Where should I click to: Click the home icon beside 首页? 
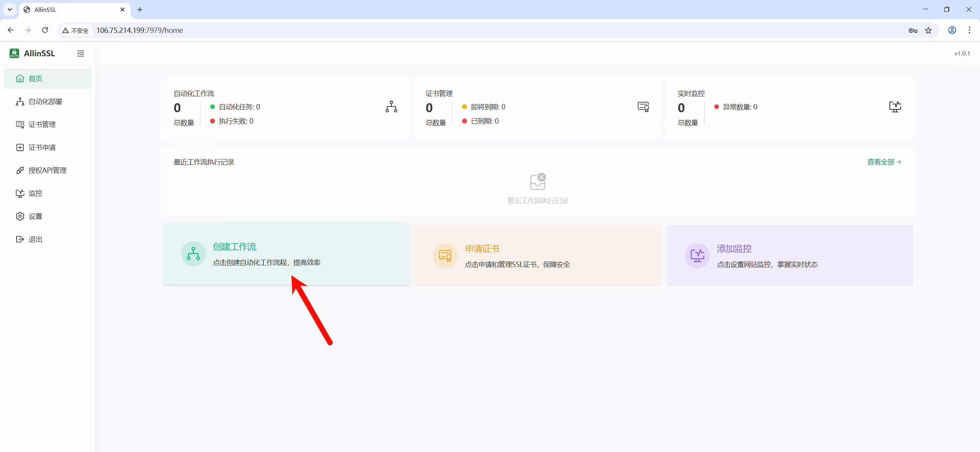click(x=20, y=78)
